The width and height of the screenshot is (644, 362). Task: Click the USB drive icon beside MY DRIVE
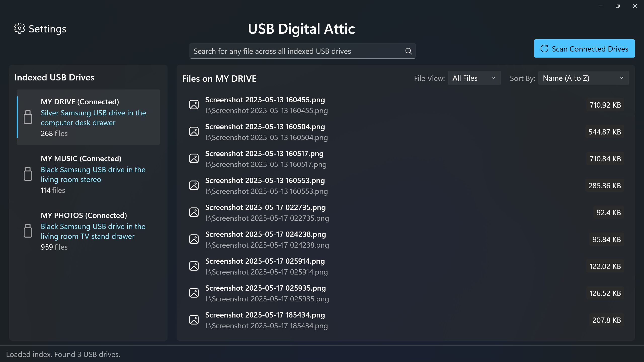click(x=28, y=117)
